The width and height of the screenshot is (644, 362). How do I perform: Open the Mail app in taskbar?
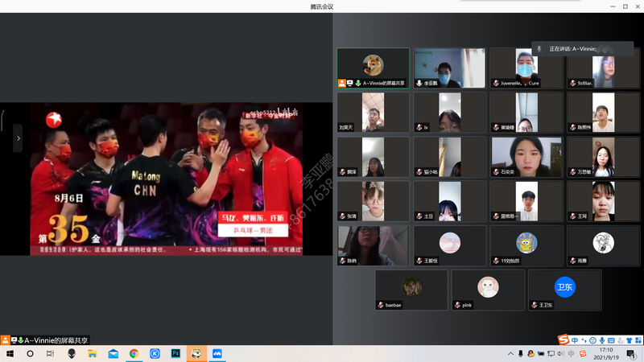(x=114, y=353)
